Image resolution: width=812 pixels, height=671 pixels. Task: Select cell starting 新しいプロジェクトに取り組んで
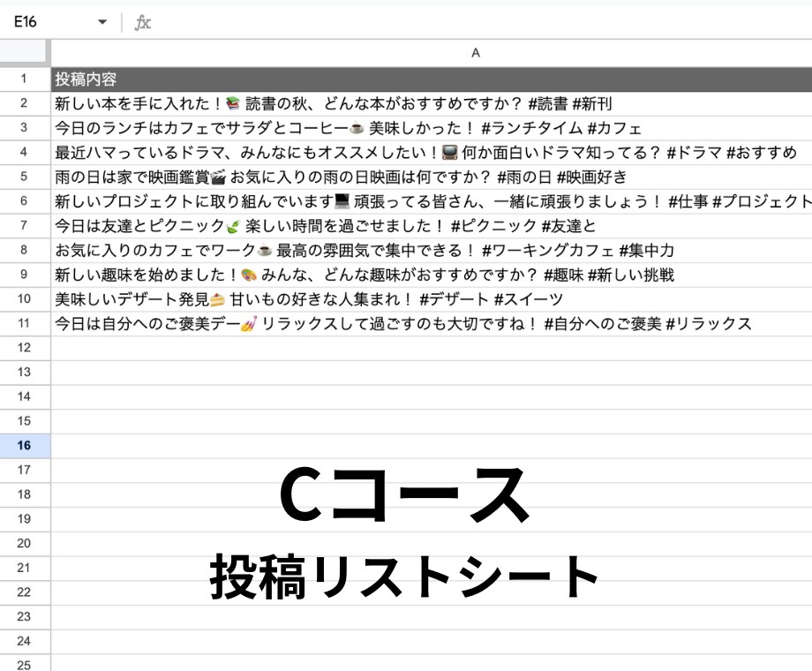coord(432,201)
